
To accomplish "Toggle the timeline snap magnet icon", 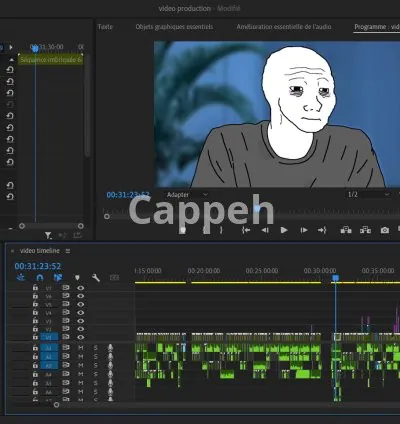I will pyautogui.click(x=40, y=277).
